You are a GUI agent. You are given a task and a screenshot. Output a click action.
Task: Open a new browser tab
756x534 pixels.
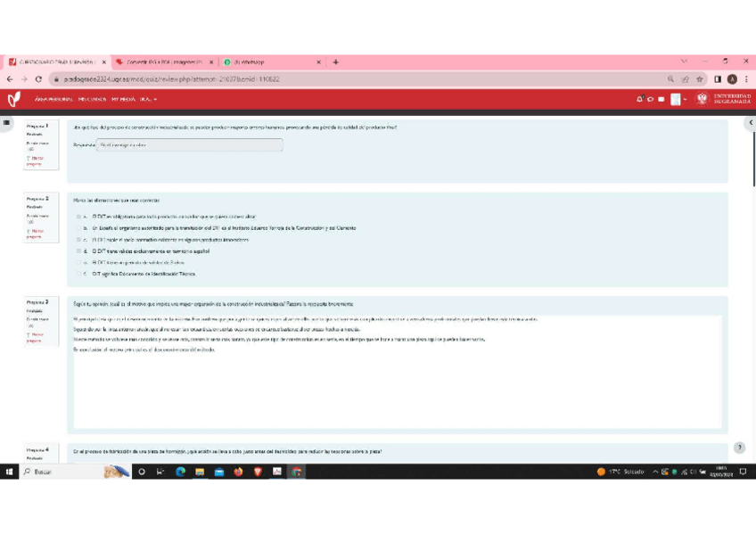pos(335,62)
